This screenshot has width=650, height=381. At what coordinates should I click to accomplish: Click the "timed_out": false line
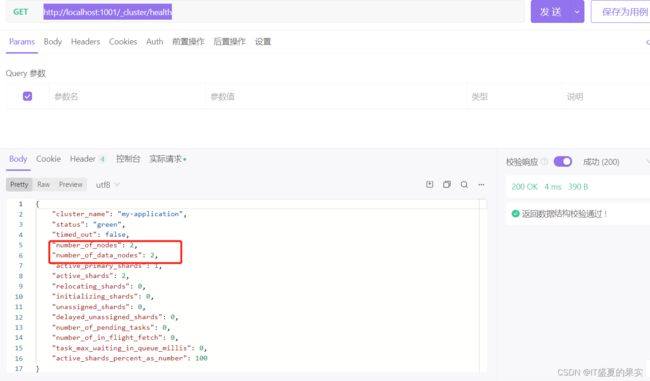pos(90,235)
